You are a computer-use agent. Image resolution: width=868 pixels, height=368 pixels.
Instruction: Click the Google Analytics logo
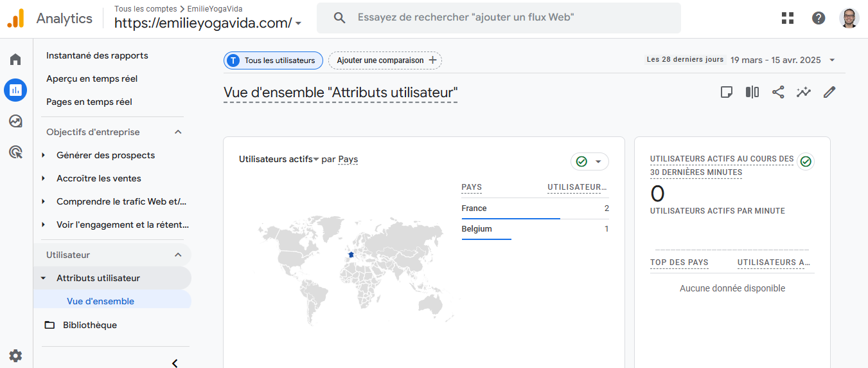(x=15, y=18)
